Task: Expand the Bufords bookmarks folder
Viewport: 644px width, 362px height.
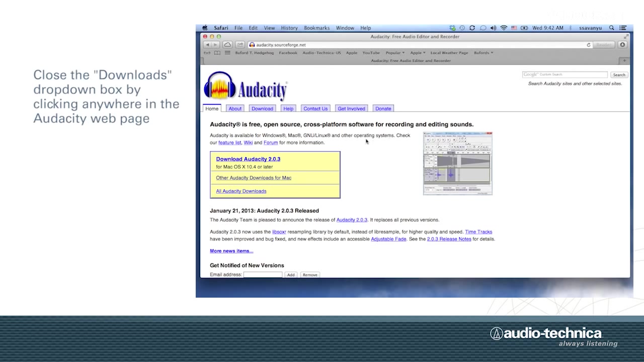Action: click(483, 53)
